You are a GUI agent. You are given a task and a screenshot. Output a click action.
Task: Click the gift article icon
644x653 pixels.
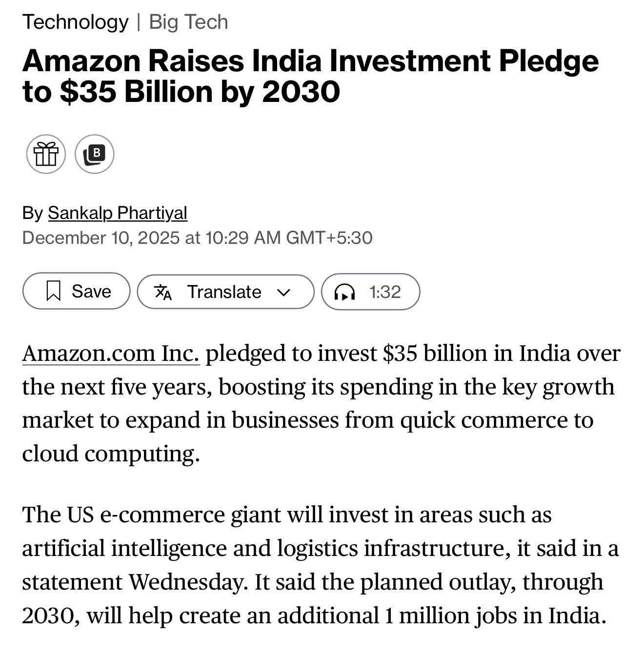tap(46, 154)
